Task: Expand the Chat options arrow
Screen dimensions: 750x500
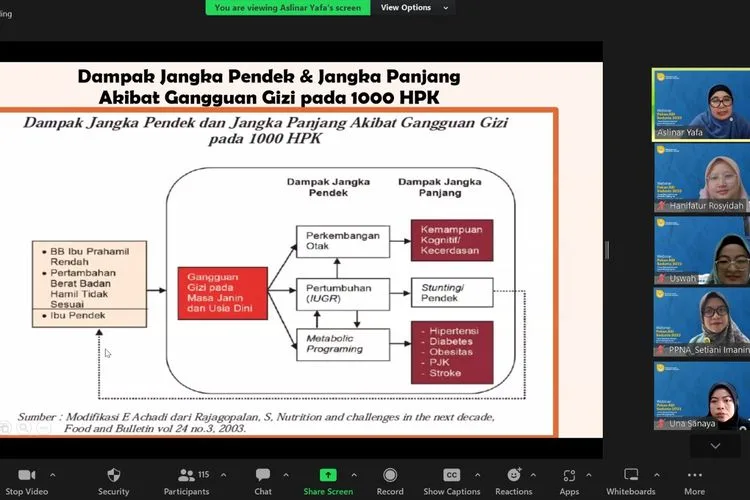Action: [286, 475]
